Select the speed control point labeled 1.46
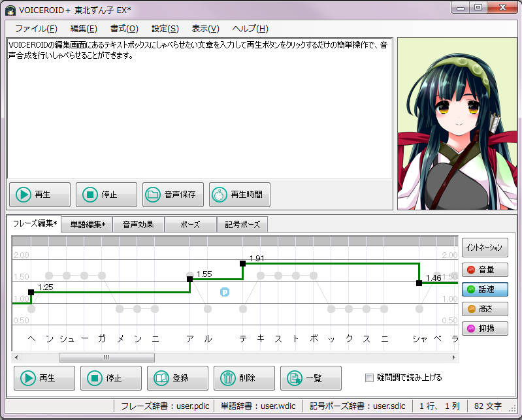 pyautogui.click(x=419, y=283)
